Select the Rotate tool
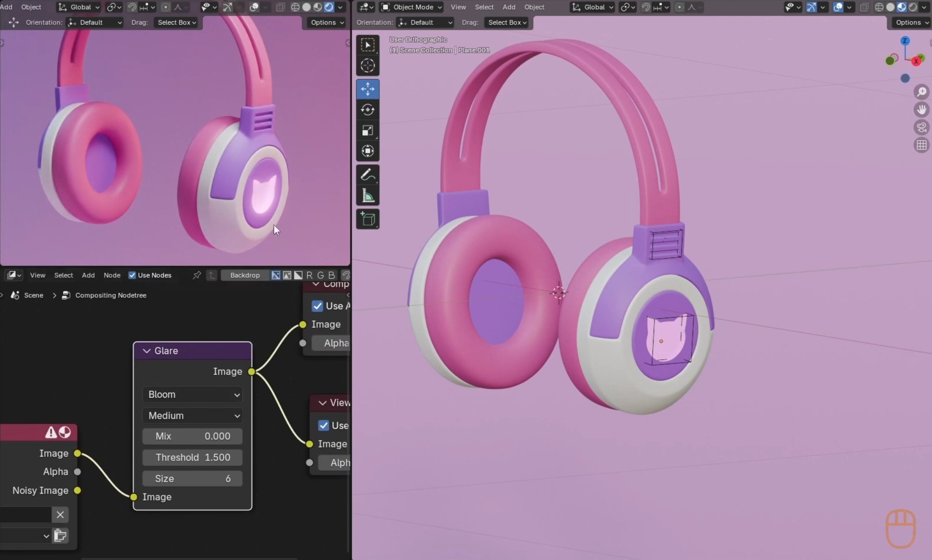 pyautogui.click(x=367, y=110)
